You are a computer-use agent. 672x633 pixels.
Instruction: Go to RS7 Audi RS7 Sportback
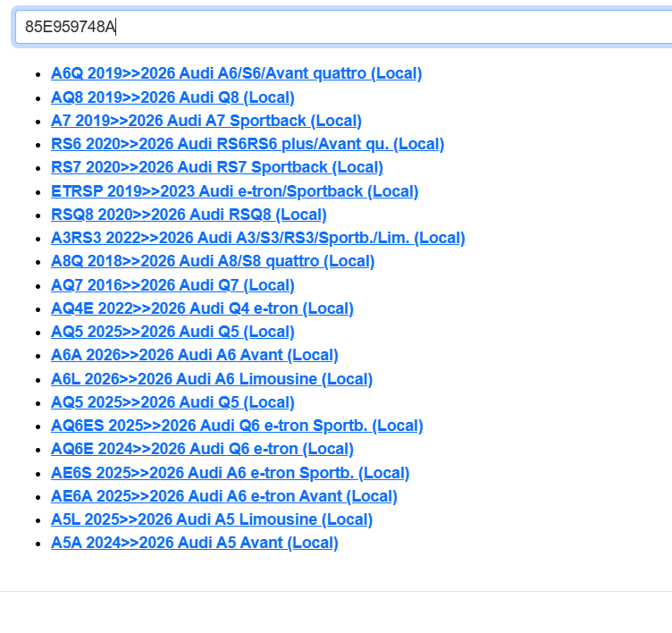[216, 167]
